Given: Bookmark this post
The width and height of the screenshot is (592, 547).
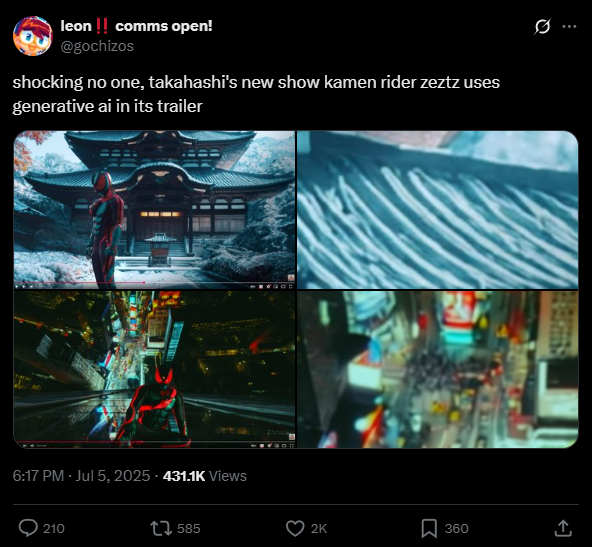Looking at the screenshot, I should point(429,528).
